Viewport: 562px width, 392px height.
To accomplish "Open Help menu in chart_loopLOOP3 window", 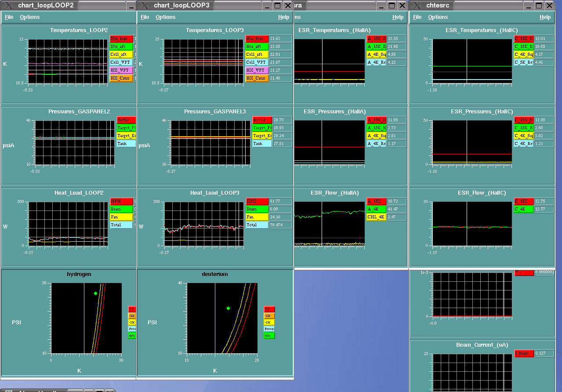I will click(284, 17).
